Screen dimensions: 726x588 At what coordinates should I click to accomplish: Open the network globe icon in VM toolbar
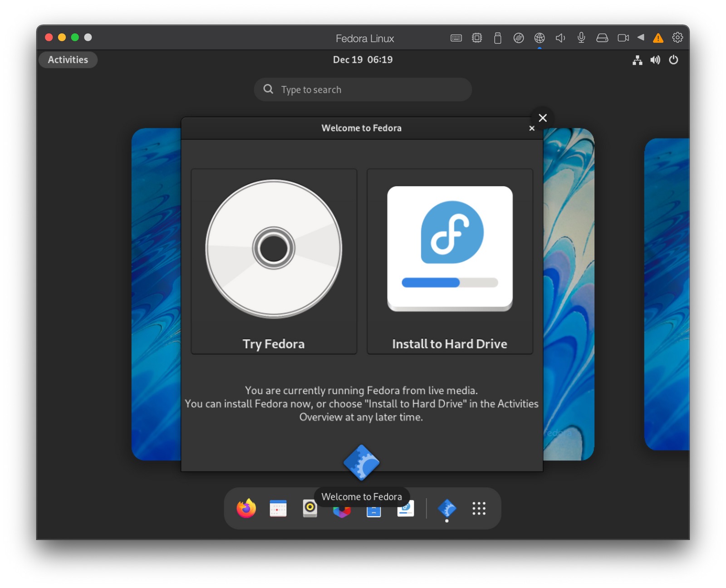540,38
